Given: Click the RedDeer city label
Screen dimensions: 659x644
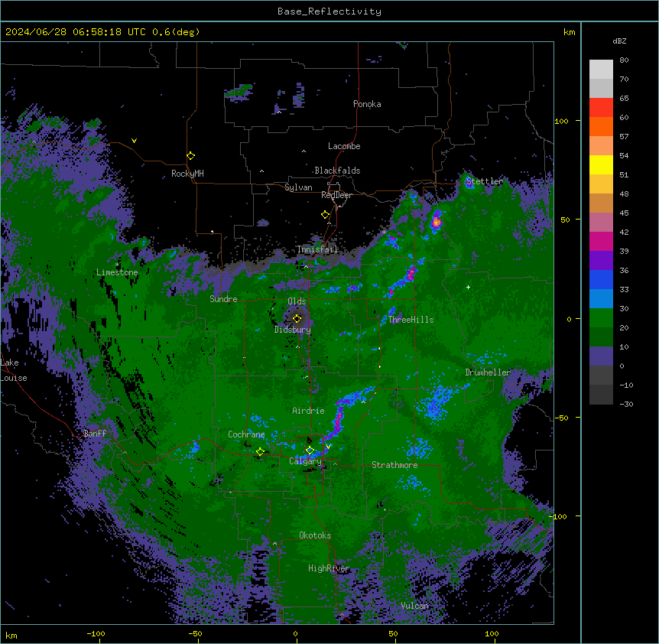Looking at the screenshot, I should click(x=336, y=195).
